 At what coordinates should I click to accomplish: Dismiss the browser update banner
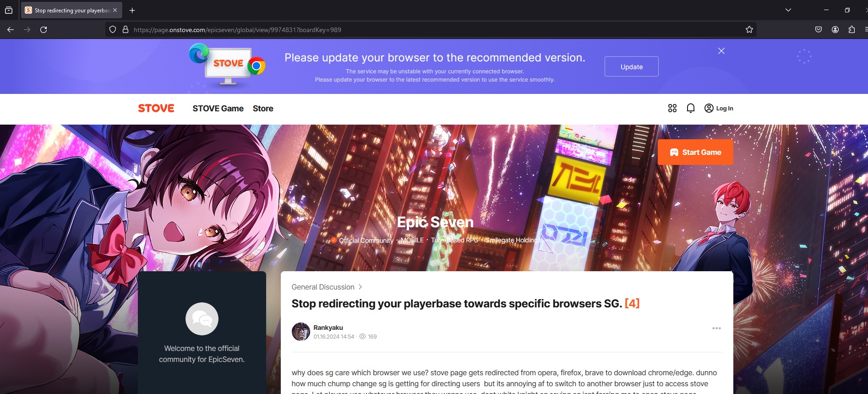(721, 51)
